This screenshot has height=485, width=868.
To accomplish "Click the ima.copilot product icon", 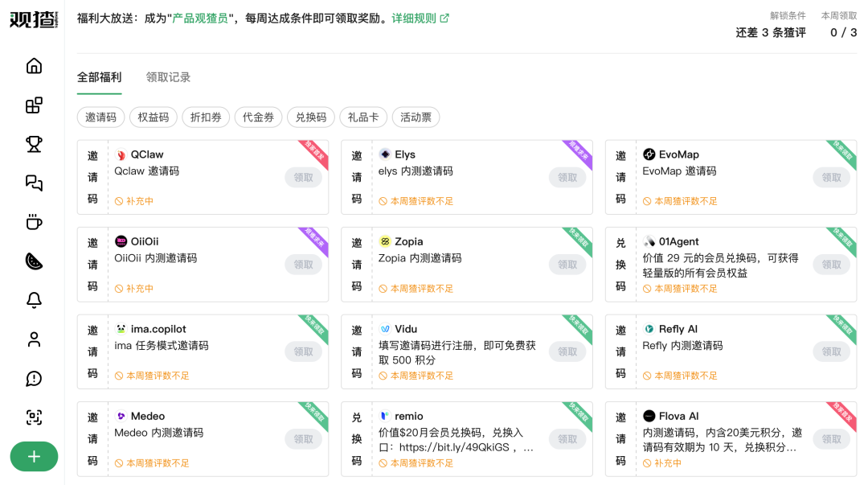I will coord(121,329).
